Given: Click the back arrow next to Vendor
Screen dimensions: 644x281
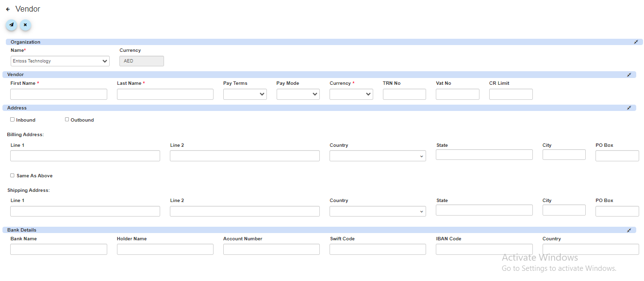Looking at the screenshot, I should [x=8, y=9].
